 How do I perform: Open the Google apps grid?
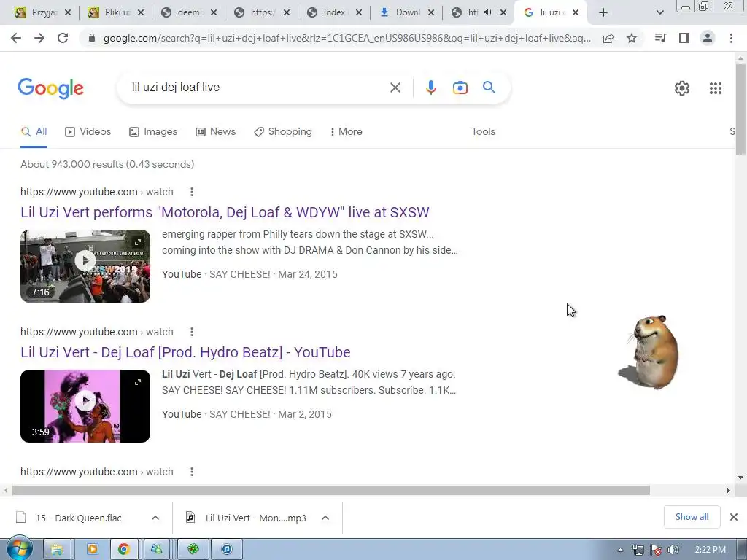[715, 88]
